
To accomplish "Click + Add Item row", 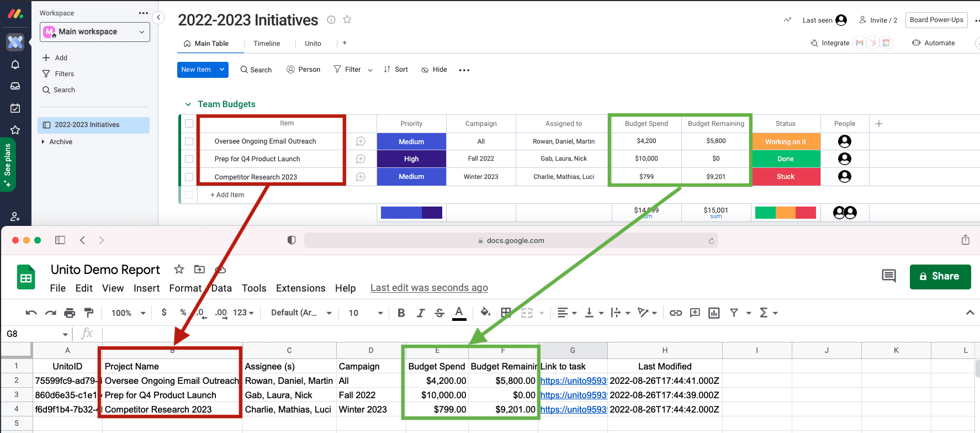I will pos(227,195).
